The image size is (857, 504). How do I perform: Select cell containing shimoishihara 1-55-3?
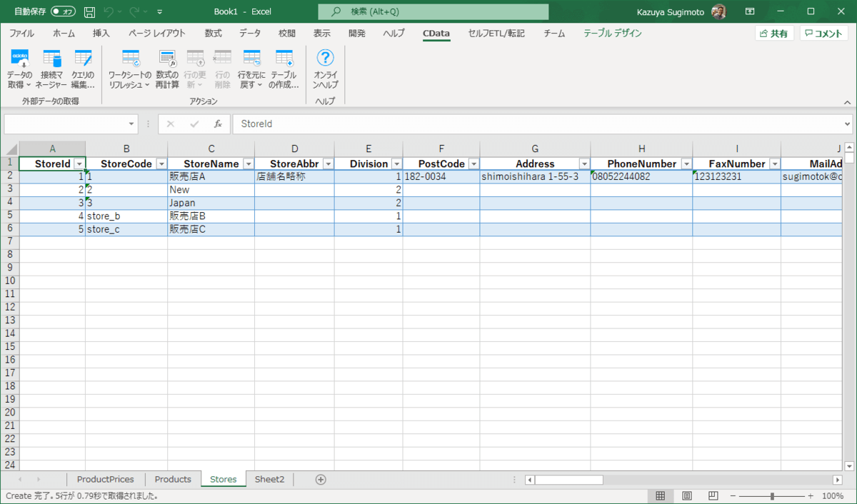point(535,176)
